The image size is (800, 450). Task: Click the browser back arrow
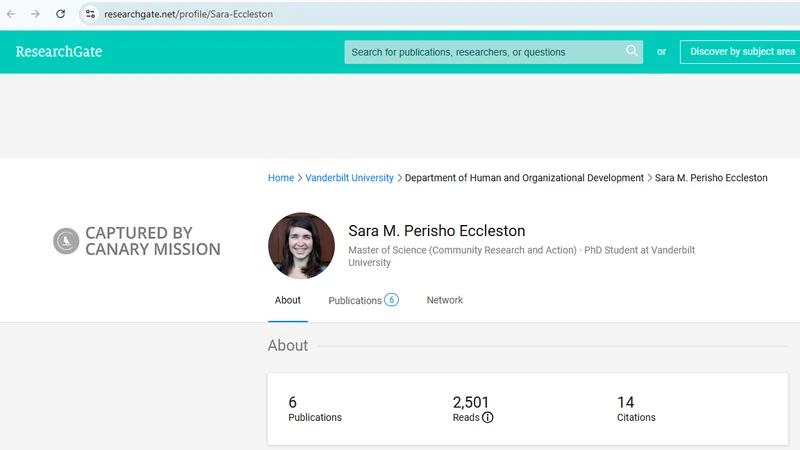[11, 14]
